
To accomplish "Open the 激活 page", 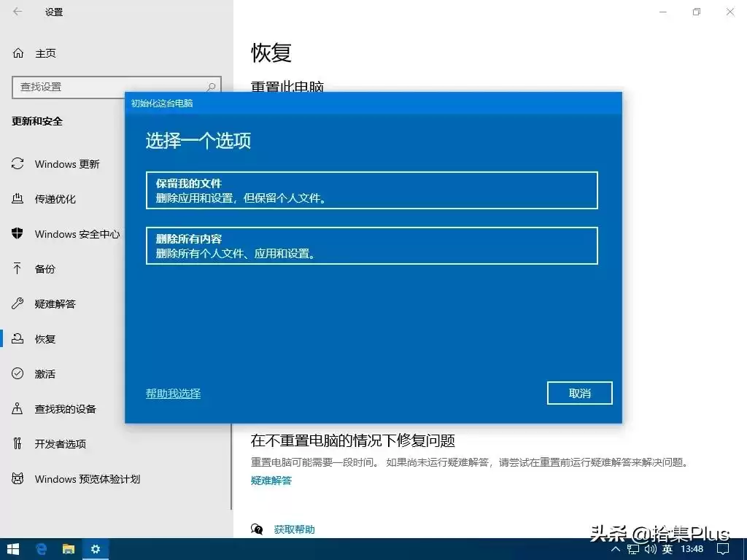I will point(45,374).
